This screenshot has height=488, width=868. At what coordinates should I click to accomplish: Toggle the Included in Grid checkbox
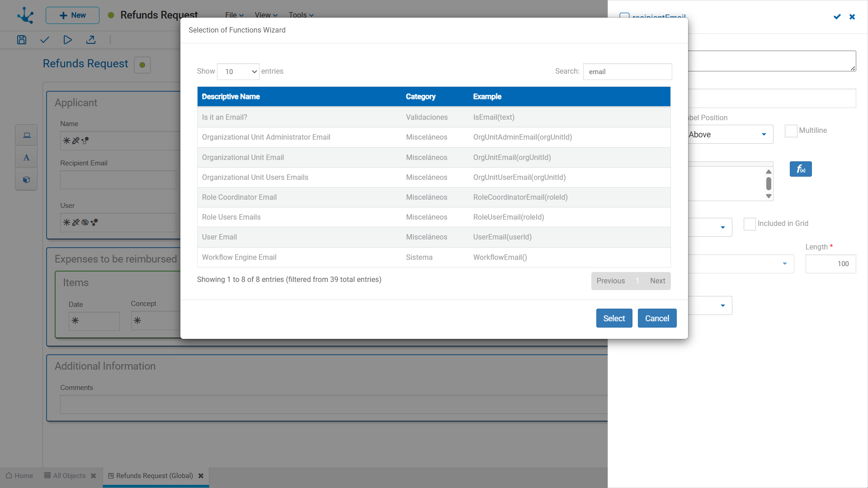point(750,224)
